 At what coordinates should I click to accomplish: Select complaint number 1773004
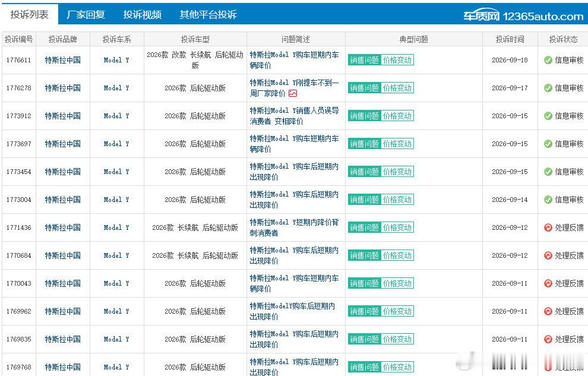coord(19,200)
